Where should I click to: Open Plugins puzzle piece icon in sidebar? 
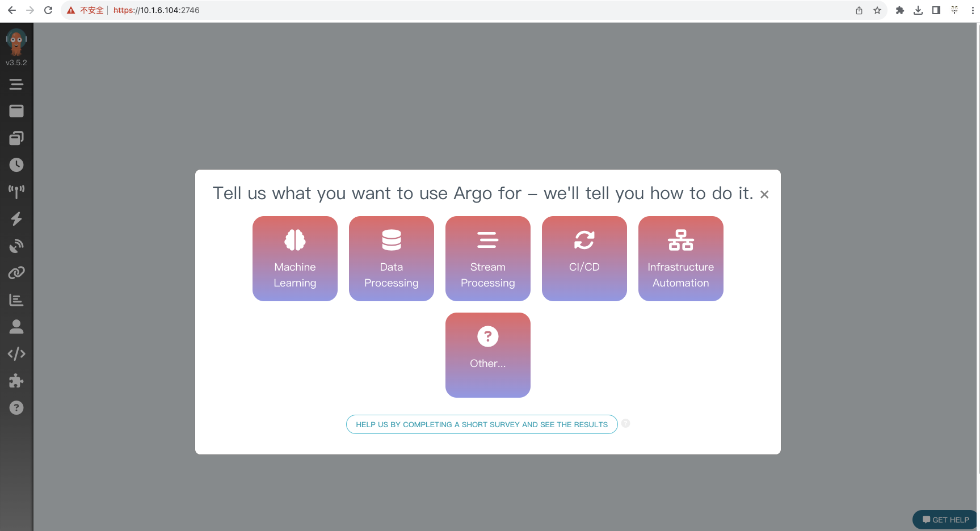tap(16, 381)
